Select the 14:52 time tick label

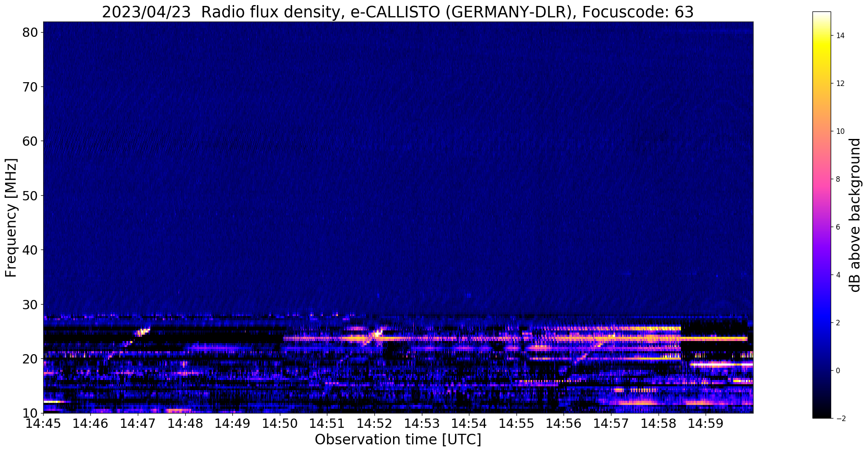click(374, 424)
